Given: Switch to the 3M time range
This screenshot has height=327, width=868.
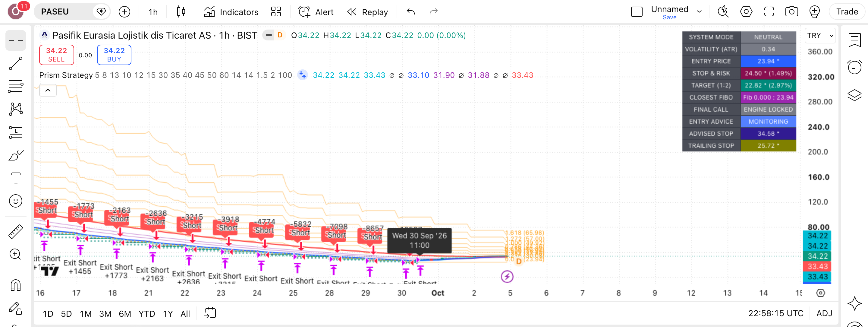Looking at the screenshot, I should 105,313.
